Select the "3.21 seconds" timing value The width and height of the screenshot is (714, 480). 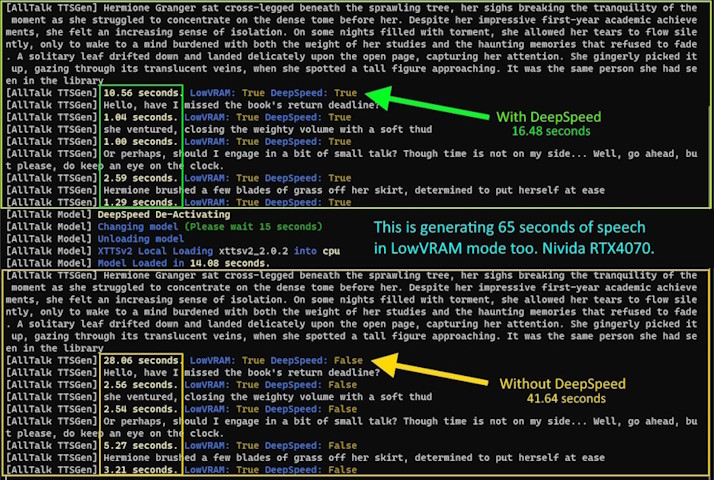tap(138, 470)
